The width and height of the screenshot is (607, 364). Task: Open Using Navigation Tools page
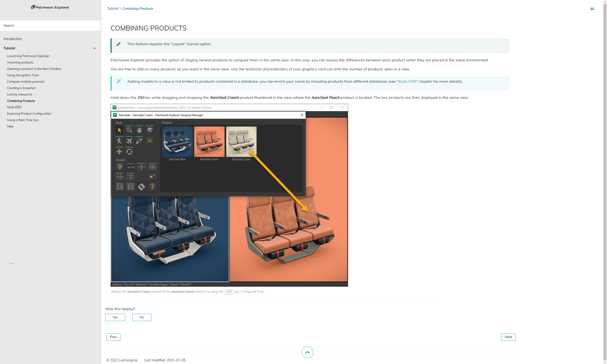23,75
